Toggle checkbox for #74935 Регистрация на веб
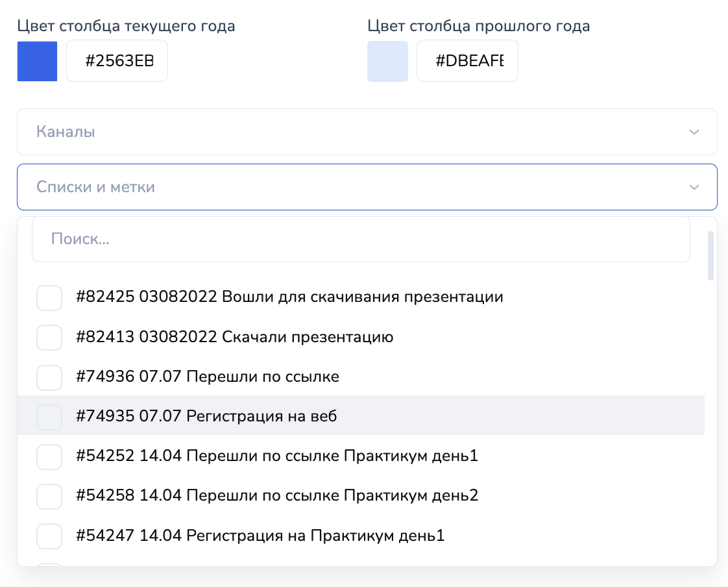 click(49, 417)
